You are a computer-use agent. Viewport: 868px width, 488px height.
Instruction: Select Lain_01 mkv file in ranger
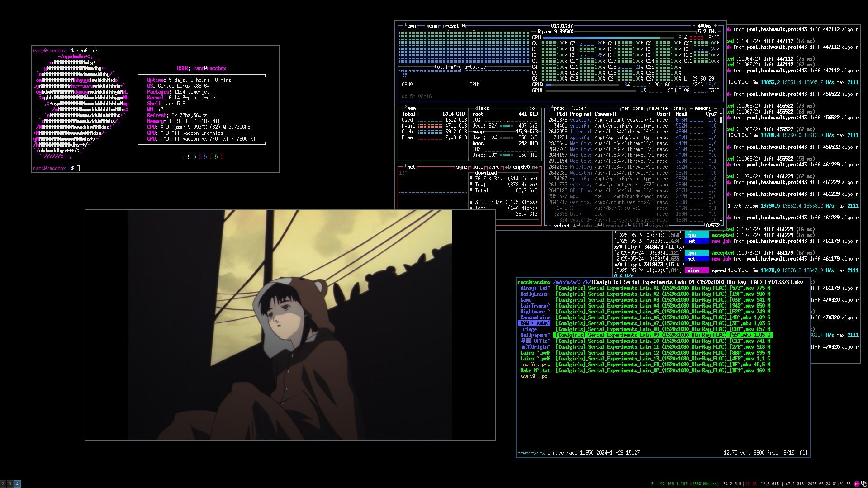[x=663, y=288]
